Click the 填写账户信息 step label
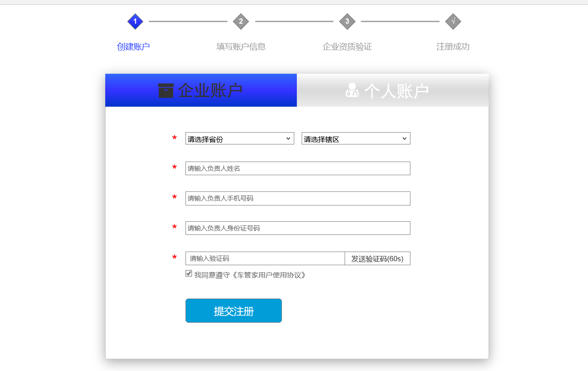The image size is (588, 371). coord(241,47)
